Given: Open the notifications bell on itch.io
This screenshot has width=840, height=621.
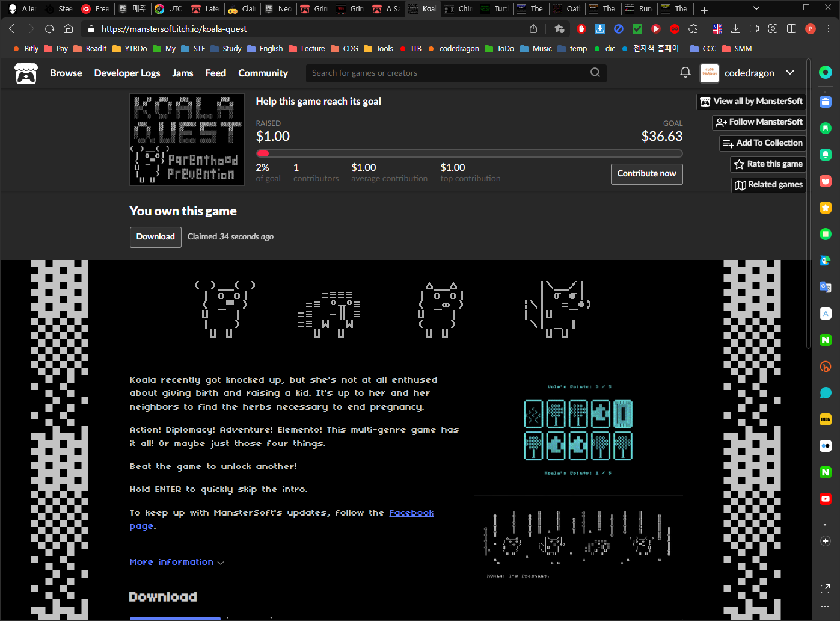Looking at the screenshot, I should pyautogui.click(x=685, y=73).
